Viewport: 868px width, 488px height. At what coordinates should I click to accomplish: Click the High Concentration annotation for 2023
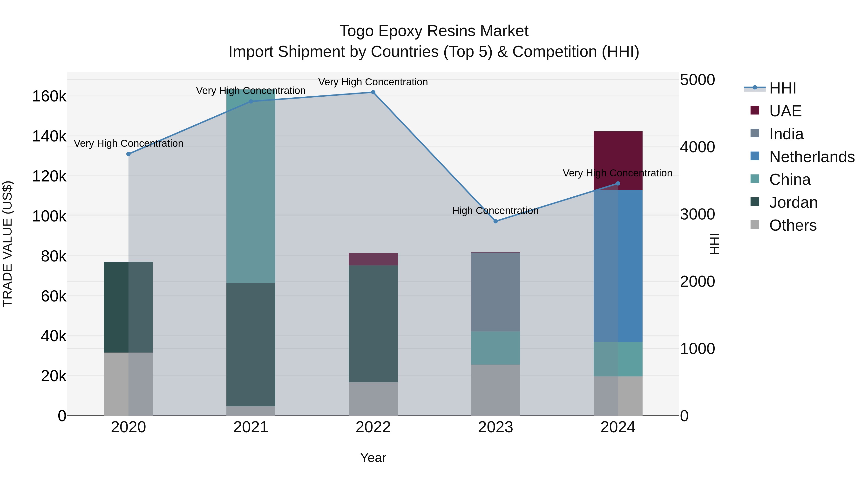[x=495, y=211]
